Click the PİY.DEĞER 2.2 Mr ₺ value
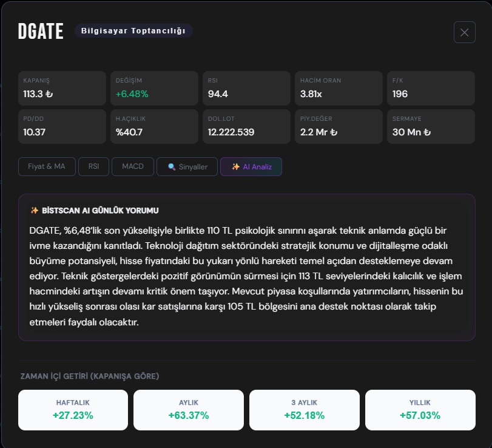 coord(318,132)
